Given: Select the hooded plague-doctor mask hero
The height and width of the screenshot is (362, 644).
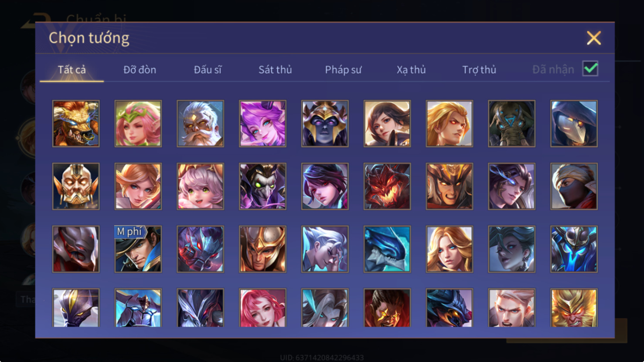Looking at the screenshot, I should 574,124.
